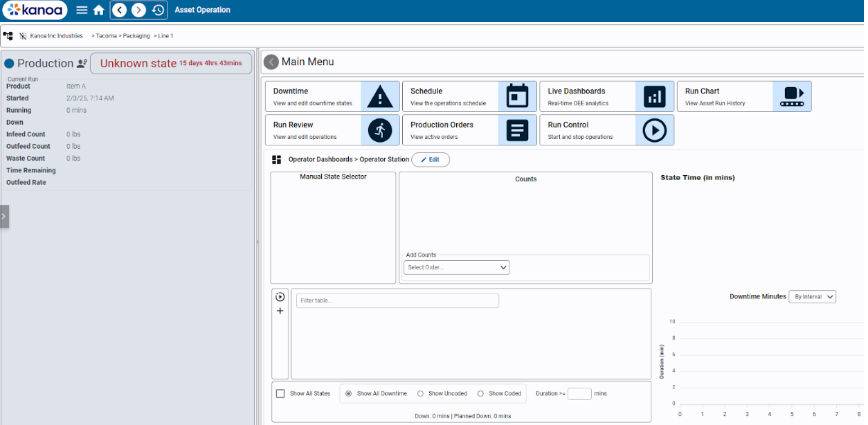Click Kanoa Inc Industries breadcrumb
868x425 pixels.
pyautogui.click(x=56, y=35)
